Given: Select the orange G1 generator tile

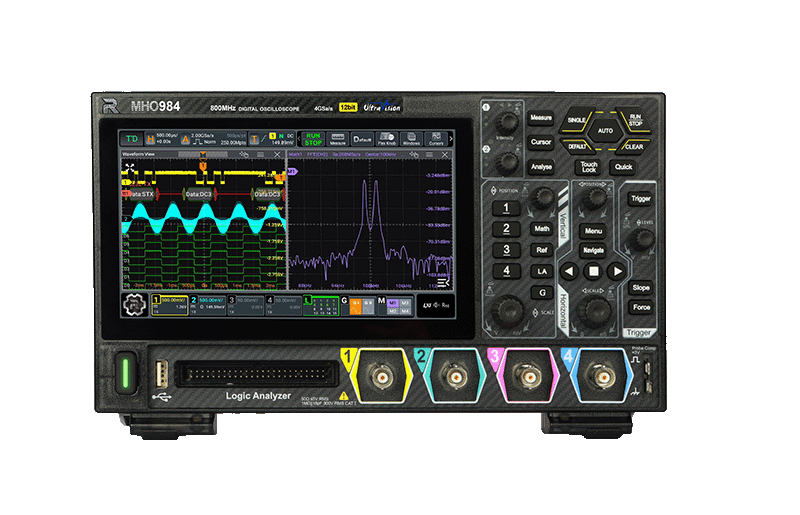Looking at the screenshot, I should pyautogui.click(x=356, y=306).
